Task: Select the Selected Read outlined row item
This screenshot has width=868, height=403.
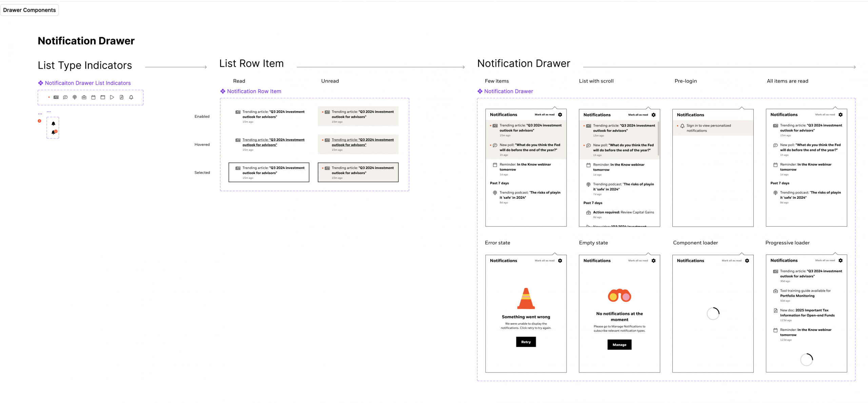Action: click(269, 172)
